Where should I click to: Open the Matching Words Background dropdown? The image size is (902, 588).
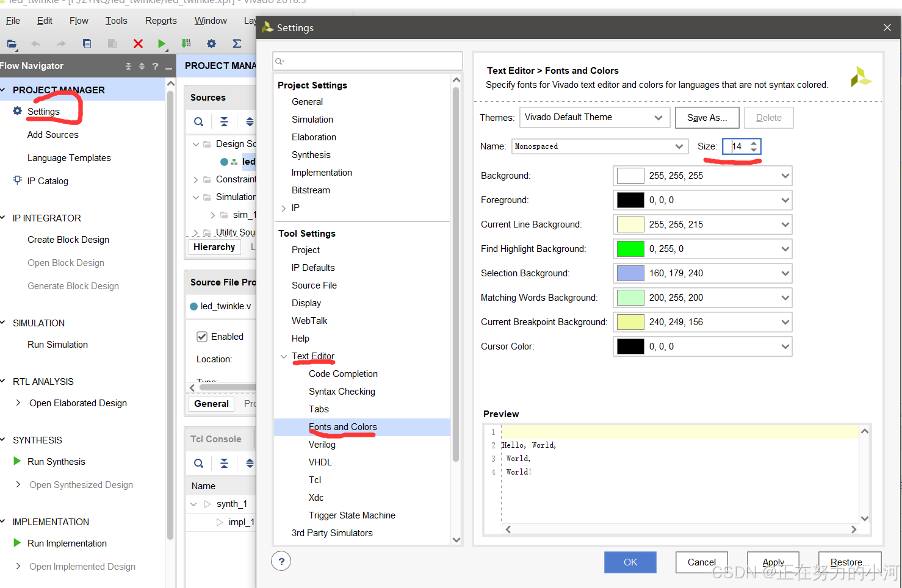[x=785, y=298]
